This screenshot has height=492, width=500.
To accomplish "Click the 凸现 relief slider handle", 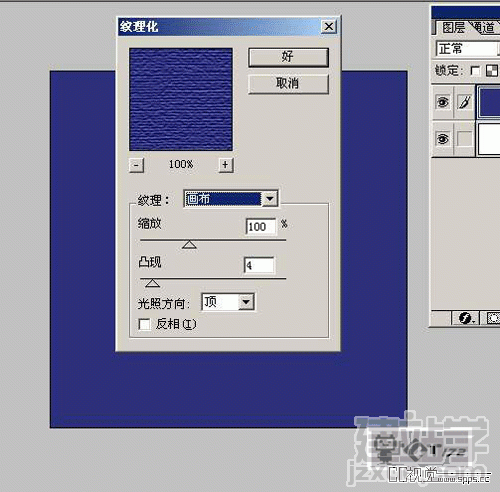I will click(152, 284).
